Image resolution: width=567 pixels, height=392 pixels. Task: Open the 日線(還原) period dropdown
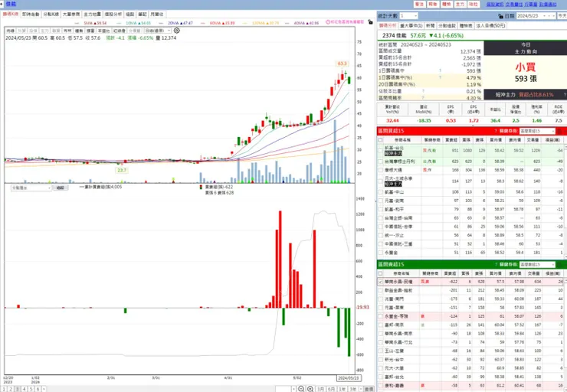click(x=157, y=31)
